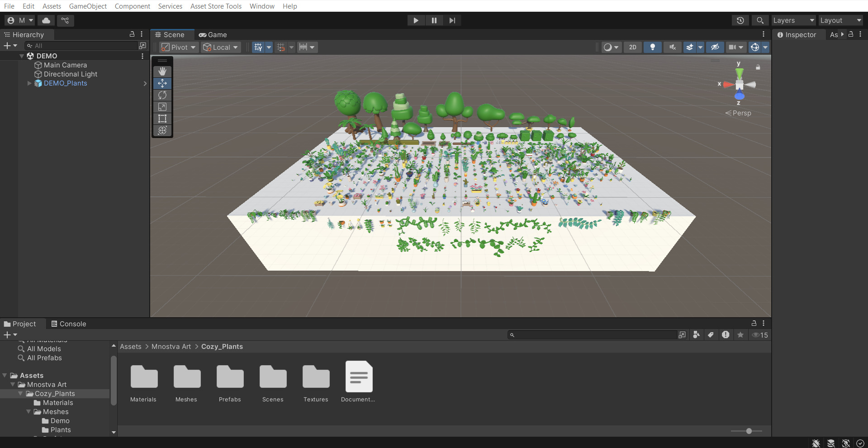The image size is (868, 448).
Task: Toggle the grid visibility button
Action: pos(258,47)
